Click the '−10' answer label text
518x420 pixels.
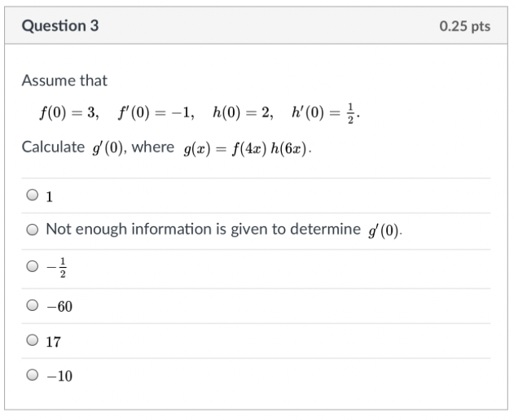click(59, 377)
